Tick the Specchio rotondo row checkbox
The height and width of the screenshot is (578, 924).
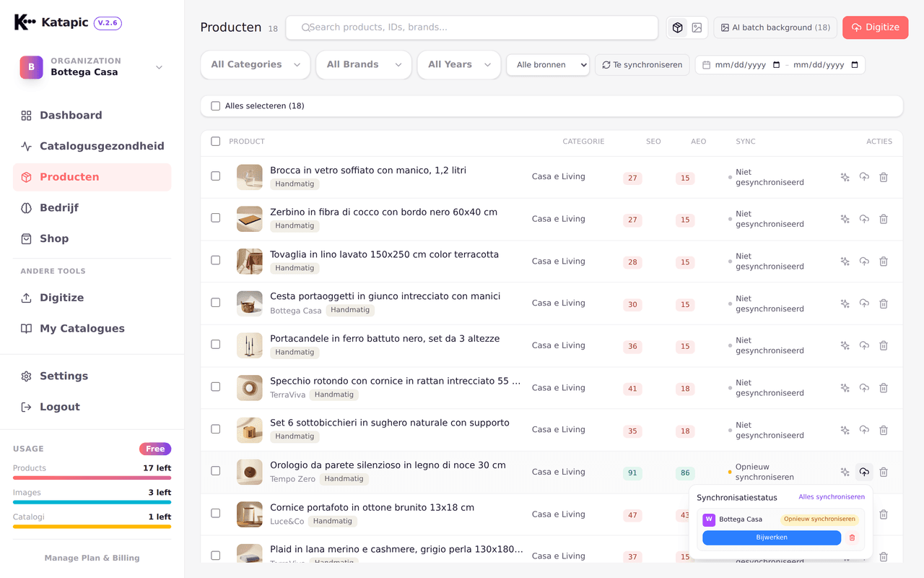pyautogui.click(x=215, y=387)
